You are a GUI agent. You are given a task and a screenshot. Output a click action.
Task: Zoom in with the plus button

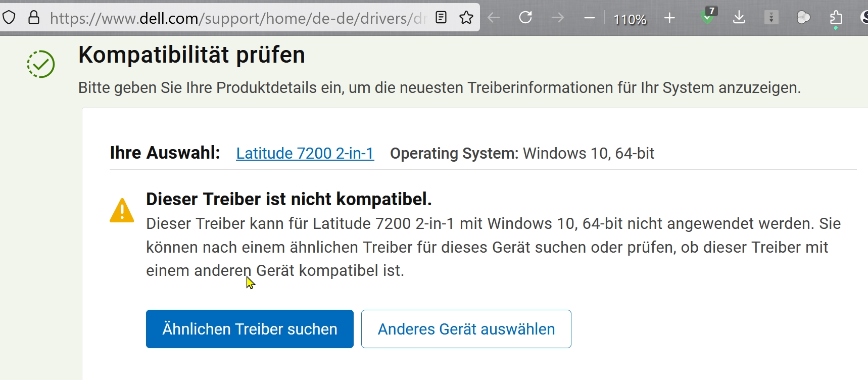point(669,18)
